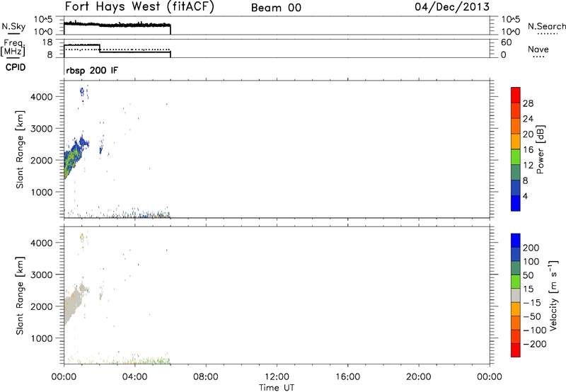Click the '200' label on Velocity colorbar
Image resolution: width=566 pixels, height=392 pixels.
(531, 248)
